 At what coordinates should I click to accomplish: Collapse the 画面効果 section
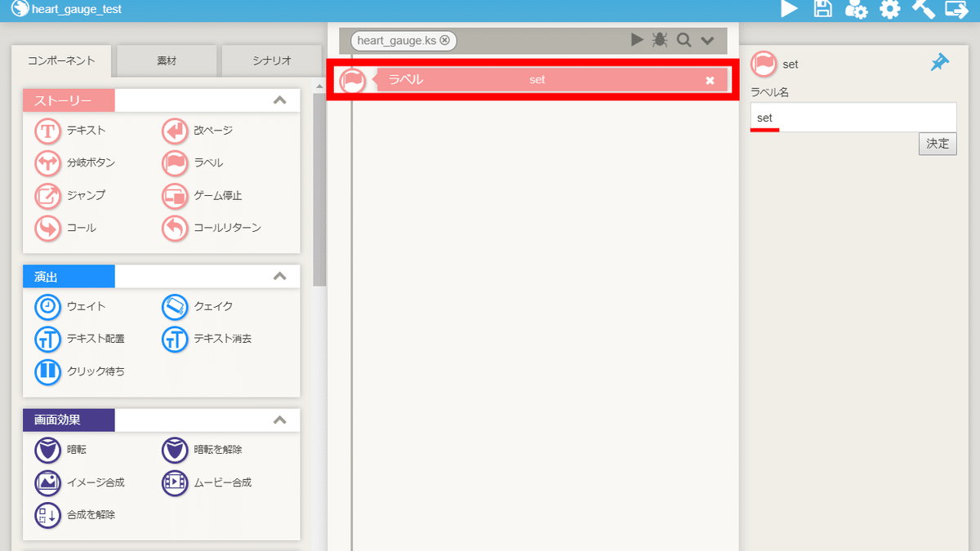coord(279,420)
